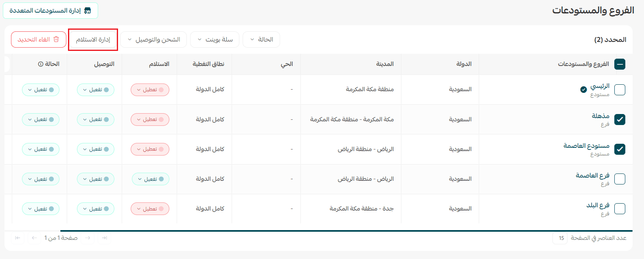Screen dimensions: 644x259
Task: Open الاستلام status dropdown for فرع العاصمة
Action: [151, 179]
